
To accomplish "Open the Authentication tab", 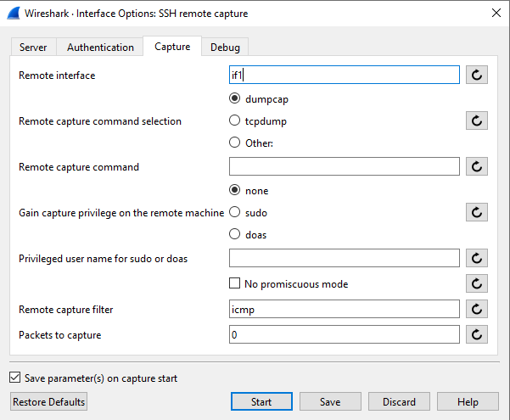I will click(100, 48).
